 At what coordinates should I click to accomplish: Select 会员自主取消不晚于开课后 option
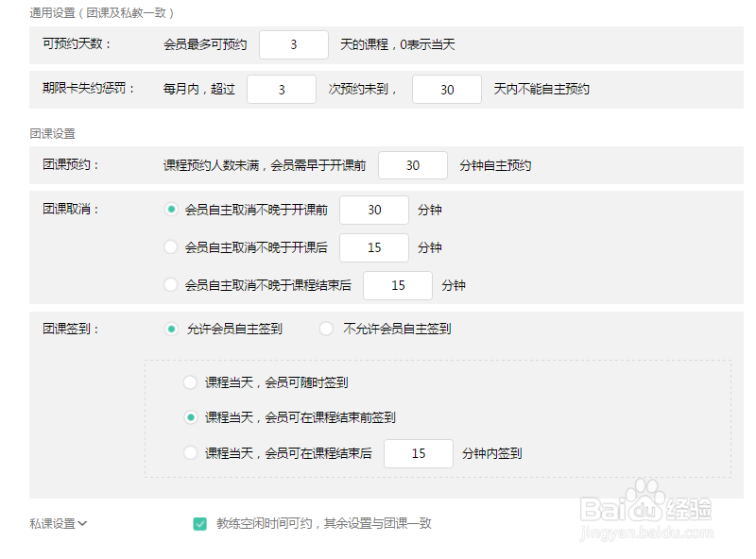(x=172, y=247)
